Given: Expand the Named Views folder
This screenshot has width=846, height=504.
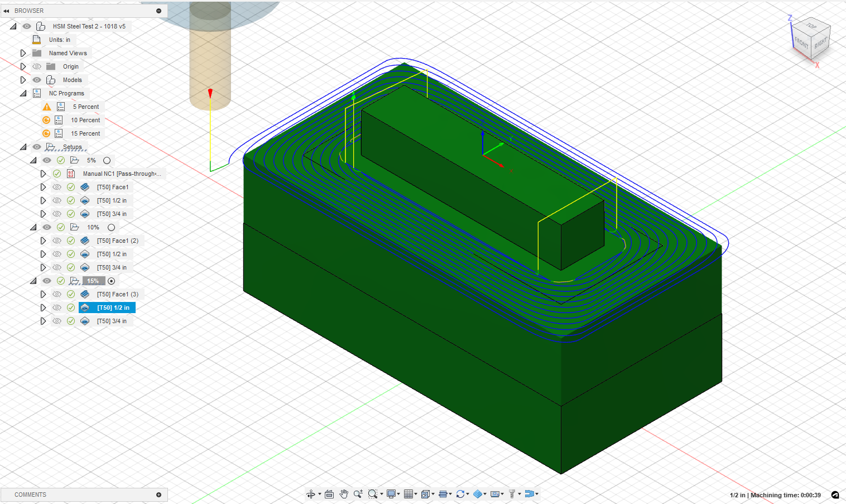Looking at the screenshot, I should (23, 52).
